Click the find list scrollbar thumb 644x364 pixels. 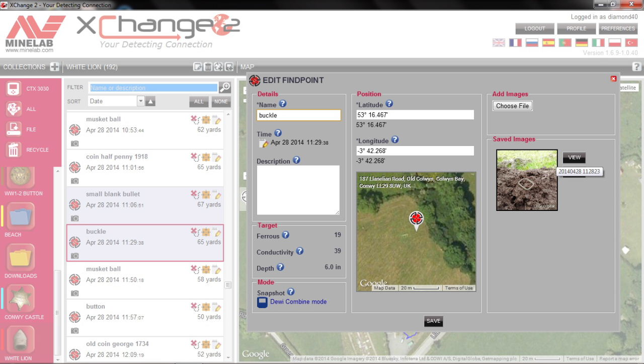(x=228, y=285)
